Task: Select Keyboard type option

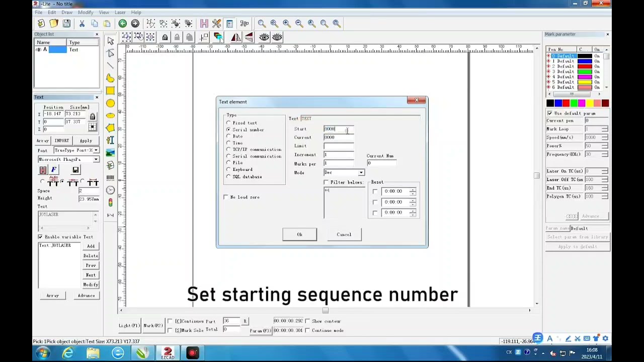Action: point(239,169)
